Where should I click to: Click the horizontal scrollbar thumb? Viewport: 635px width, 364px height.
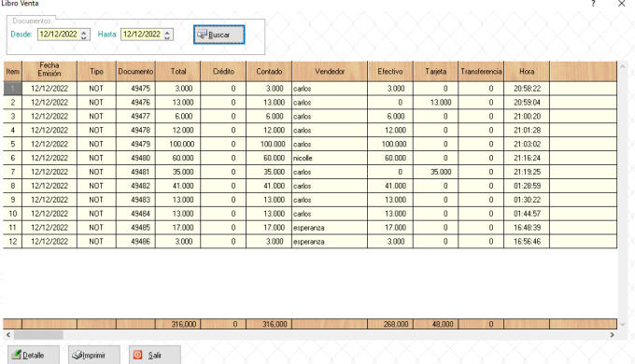38,335
